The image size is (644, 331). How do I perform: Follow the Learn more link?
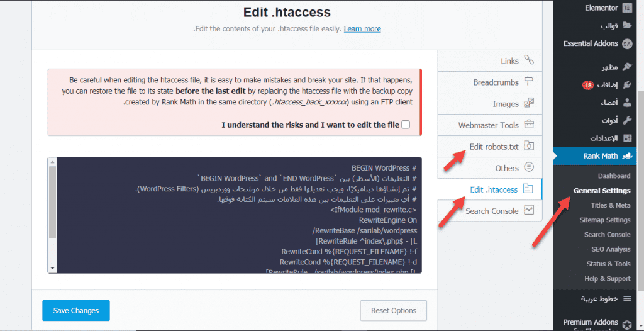click(x=362, y=29)
